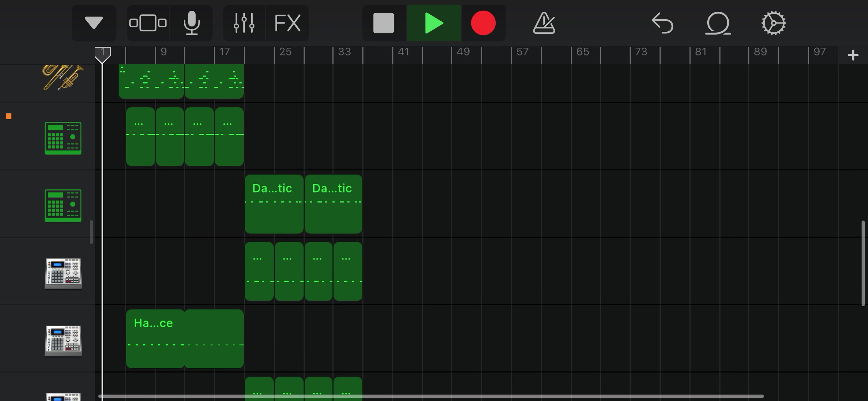Open song settings gear
868x401 pixels.
[774, 23]
